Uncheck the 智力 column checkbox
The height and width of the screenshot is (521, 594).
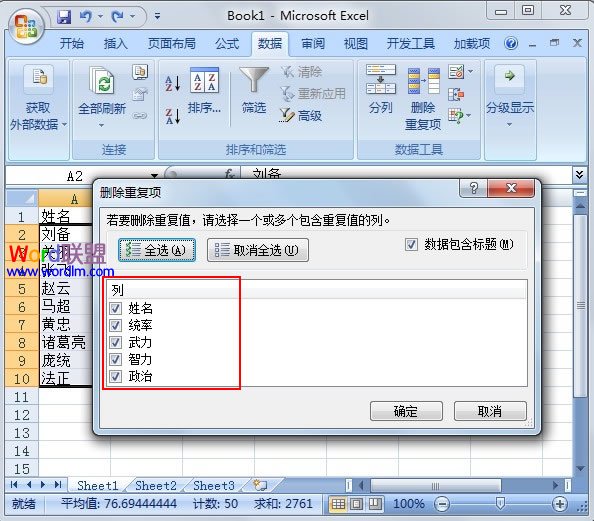116,359
